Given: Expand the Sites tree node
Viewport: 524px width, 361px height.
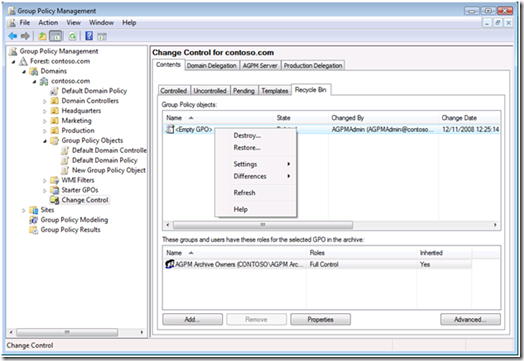Looking at the screenshot, I should click(24, 210).
